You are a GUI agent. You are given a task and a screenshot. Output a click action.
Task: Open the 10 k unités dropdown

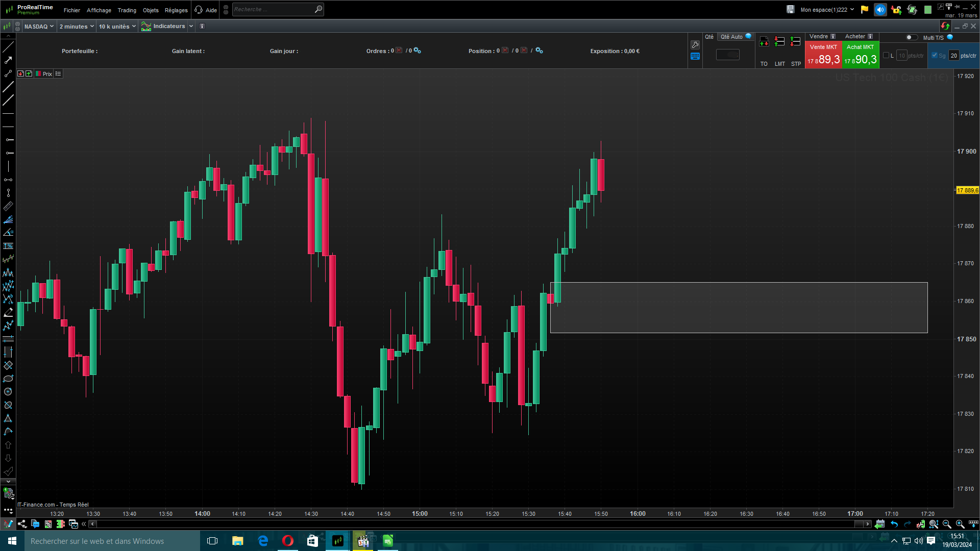click(117, 27)
